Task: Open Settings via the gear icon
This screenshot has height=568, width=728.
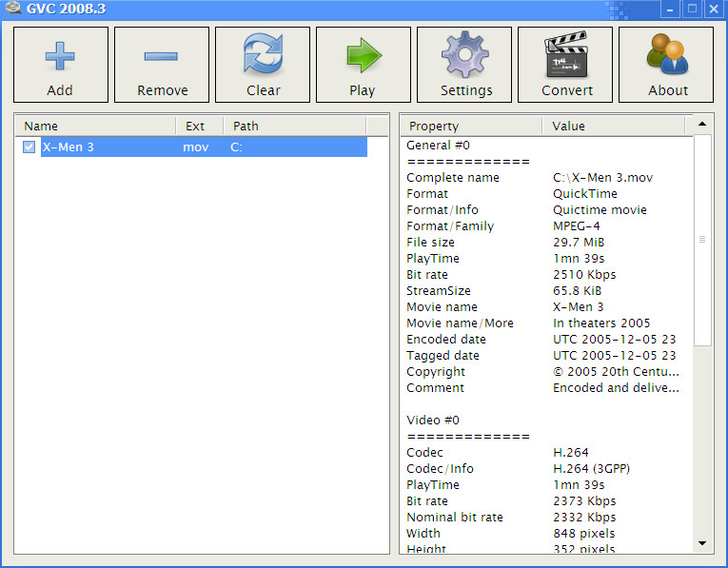Action: (x=464, y=54)
